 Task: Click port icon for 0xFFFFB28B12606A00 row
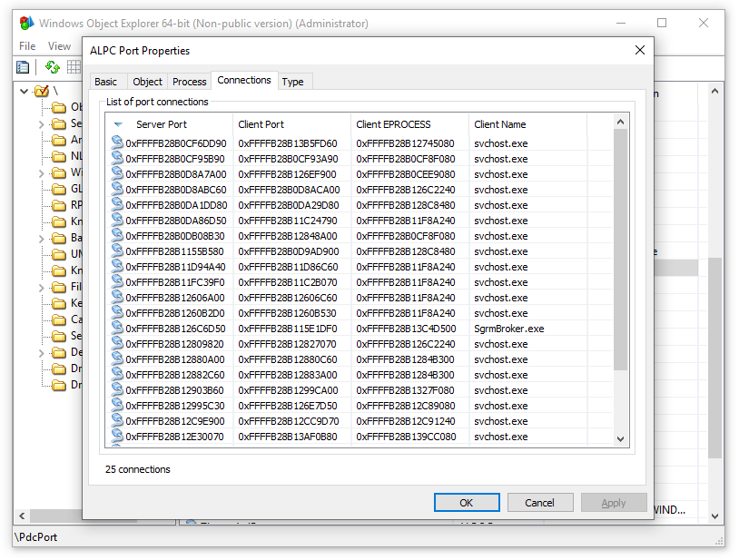coord(117,297)
